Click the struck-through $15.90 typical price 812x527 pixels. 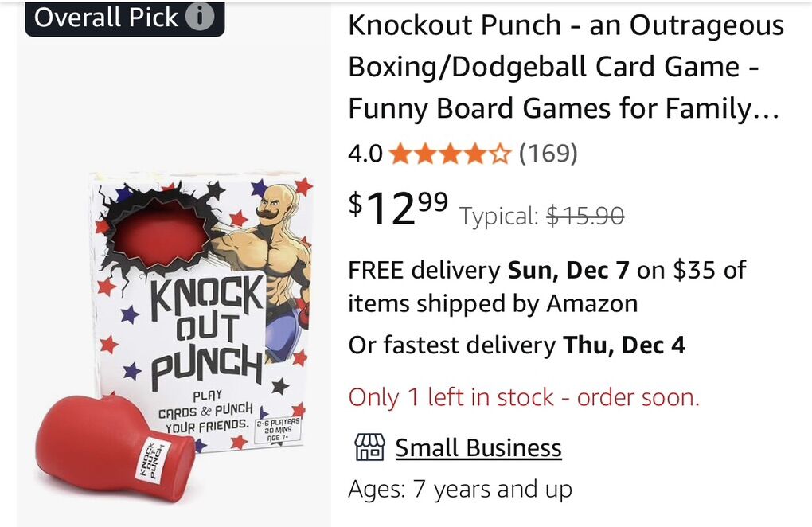(x=585, y=215)
